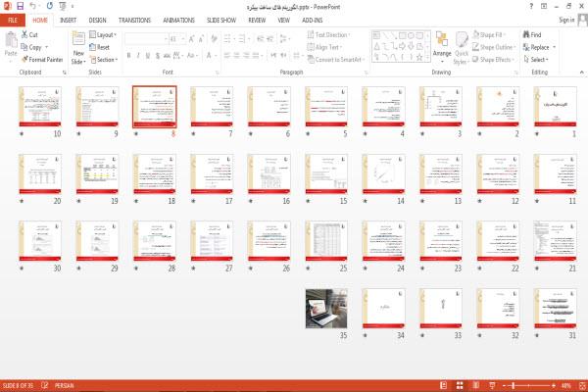Image resolution: width=588 pixels, height=392 pixels.
Task: Open the font name combo box
Action: click(146, 38)
